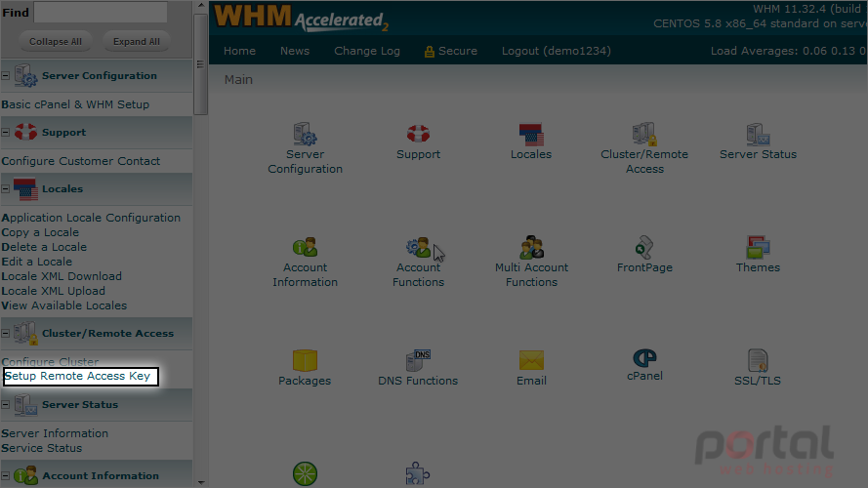This screenshot has height=488, width=868.
Task: Open Account Information icon in main panel
Action: [x=305, y=247]
